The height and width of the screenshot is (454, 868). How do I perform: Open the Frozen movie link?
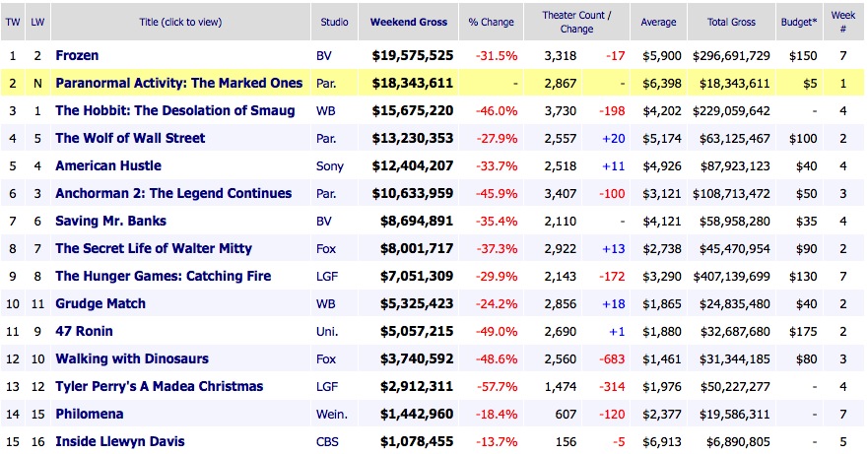click(77, 56)
